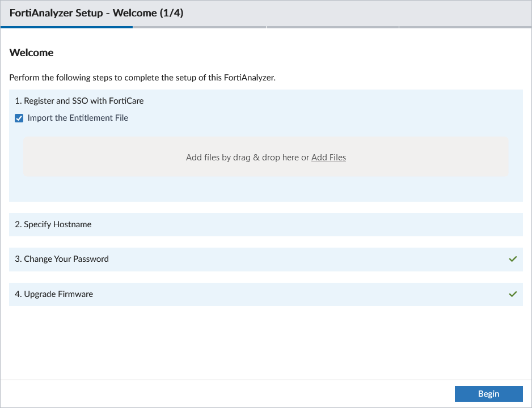The width and height of the screenshot is (532, 408).
Task: Click the 'Import the Entitlement File' label text
Action: 78,118
